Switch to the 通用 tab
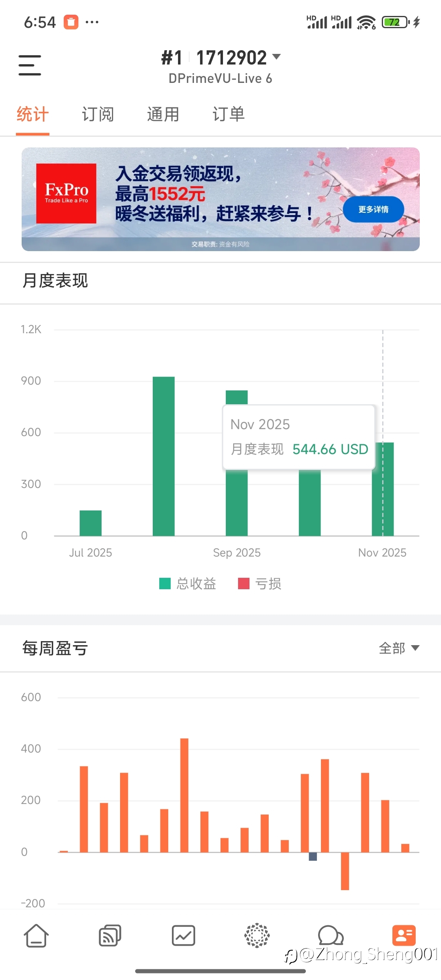 (x=163, y=114)
